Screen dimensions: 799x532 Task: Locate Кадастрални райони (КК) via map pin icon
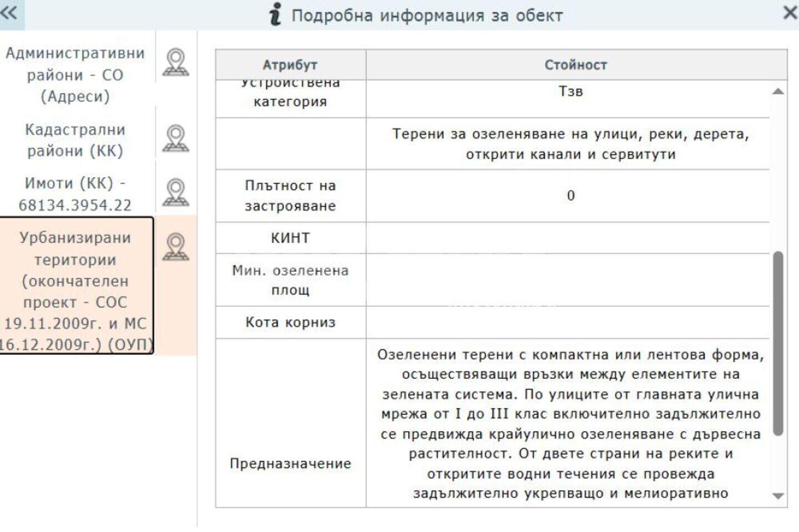point(175,139)
